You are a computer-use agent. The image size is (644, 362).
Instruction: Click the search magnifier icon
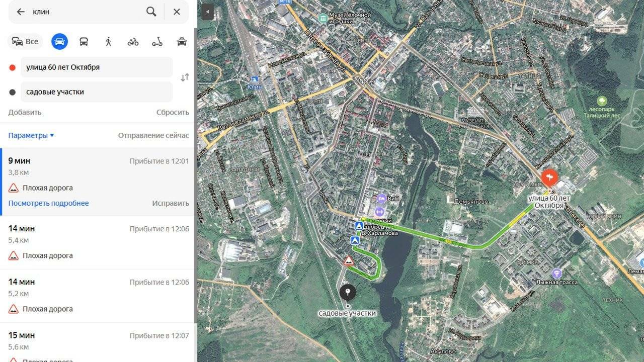151,12
